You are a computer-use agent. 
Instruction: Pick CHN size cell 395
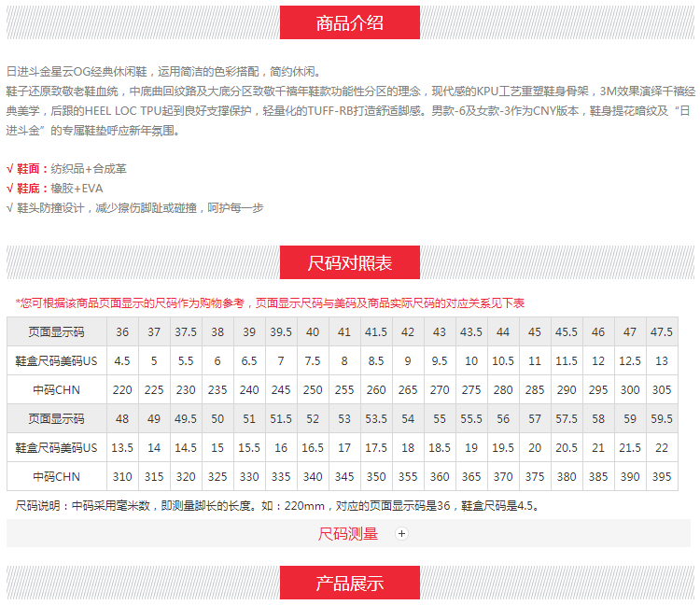(661, 476)
